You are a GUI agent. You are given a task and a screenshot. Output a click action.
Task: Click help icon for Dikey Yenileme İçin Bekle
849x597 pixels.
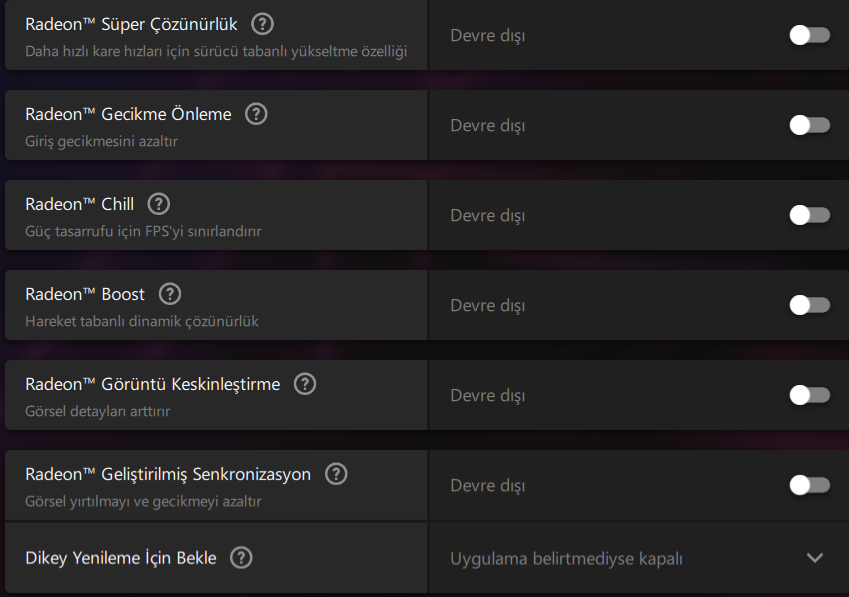[x=241, y=558]
